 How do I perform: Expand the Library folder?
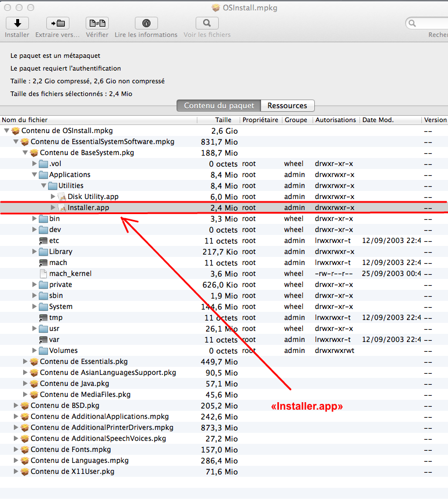coord(35,252)
